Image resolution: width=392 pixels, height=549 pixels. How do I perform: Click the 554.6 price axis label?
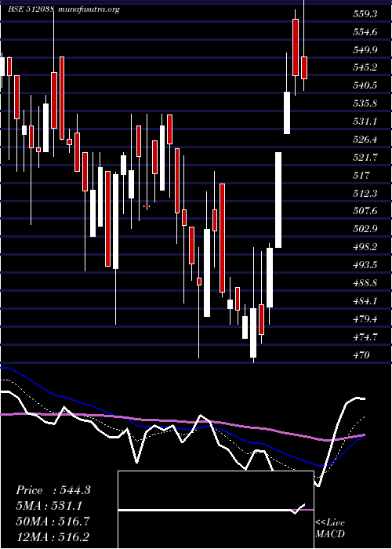365,32
